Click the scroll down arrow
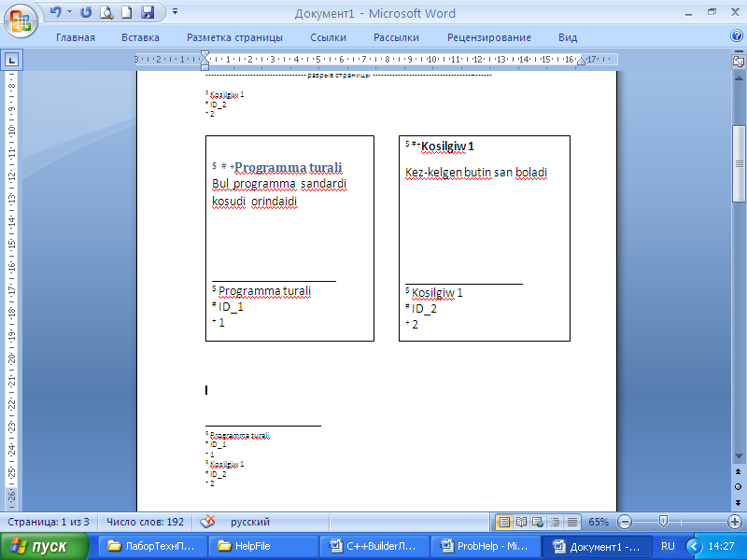 pos(739,456)
